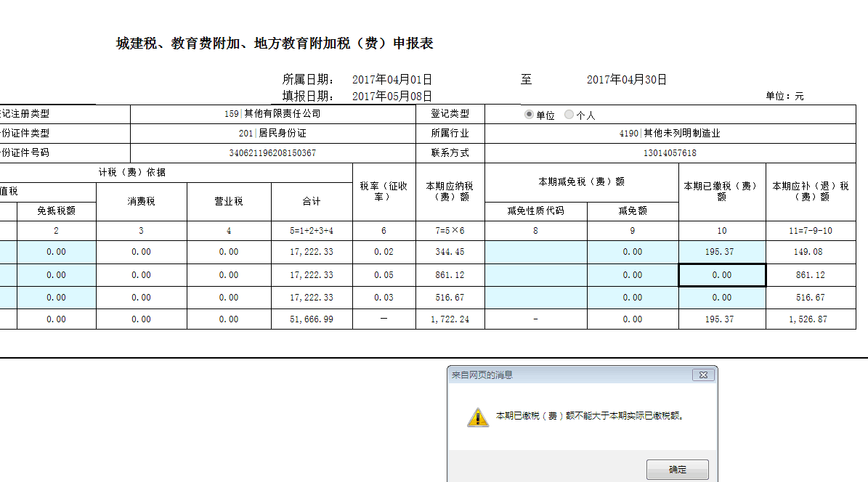The width and height of the screenshot is (868, 482).
Task: Open 减免性质代码 cell in the 0.05 rate row
Action: [535, 275]
